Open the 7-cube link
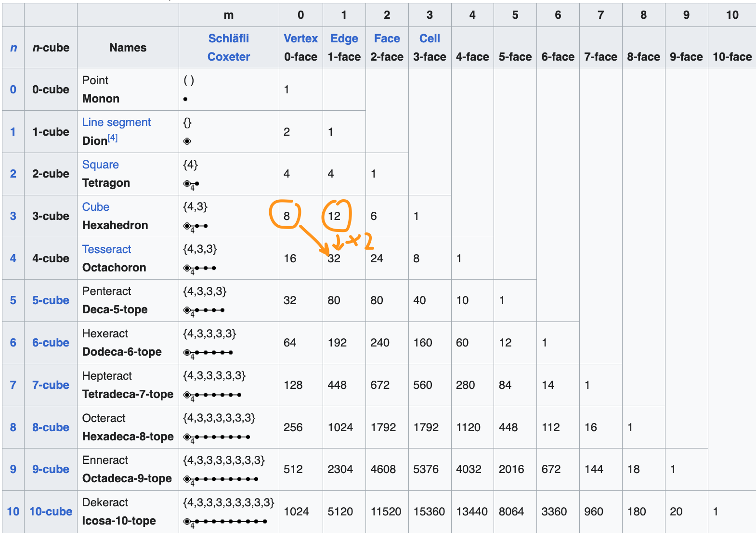The image size is (756, 539). 51,385
